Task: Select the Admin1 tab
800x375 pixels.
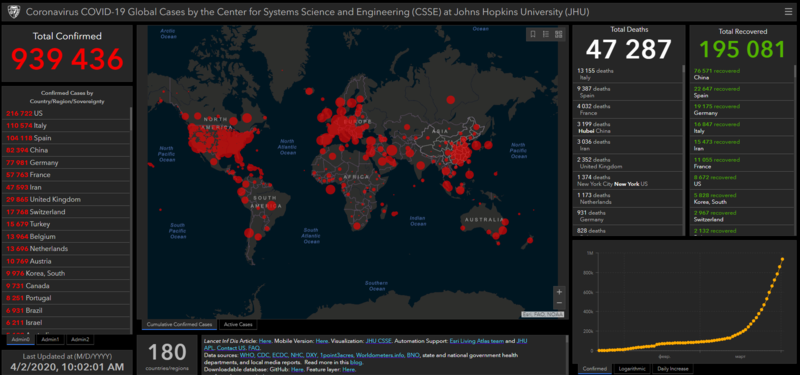Action: (x=50, y=339)
